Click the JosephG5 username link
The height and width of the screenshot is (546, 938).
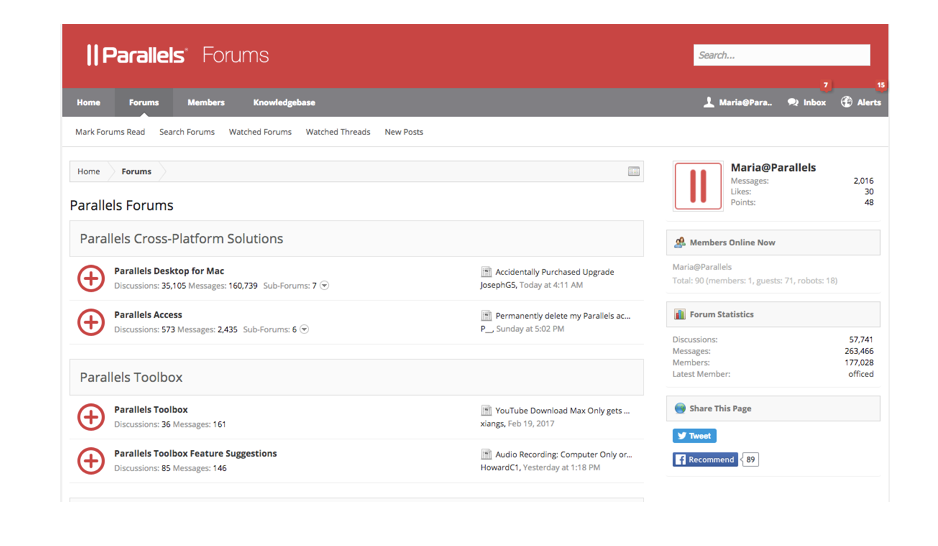498,285
